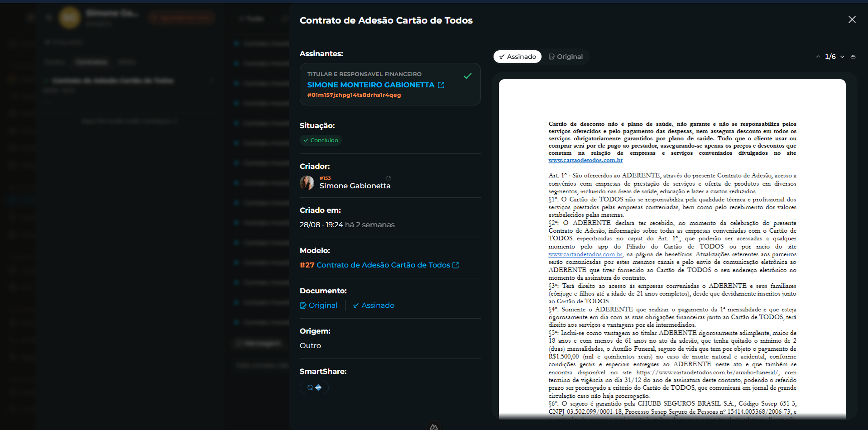Open Assinado document link under Documento

[374, 305]
